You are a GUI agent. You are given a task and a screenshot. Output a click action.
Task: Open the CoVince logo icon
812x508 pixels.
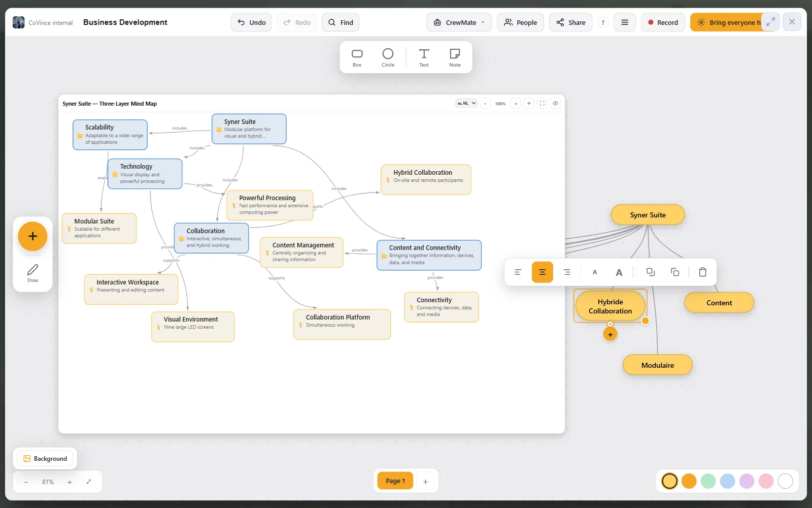tap(19, 22)
